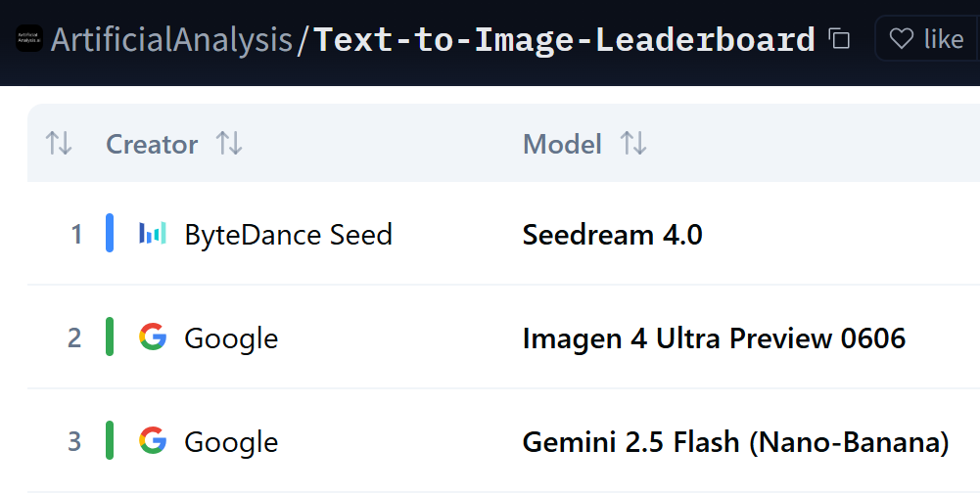Image resolution: width=980 pixels, height=494 pixels.
Task: Click the blue color bar beside ByteDance Seed
Action: (110, 234)
